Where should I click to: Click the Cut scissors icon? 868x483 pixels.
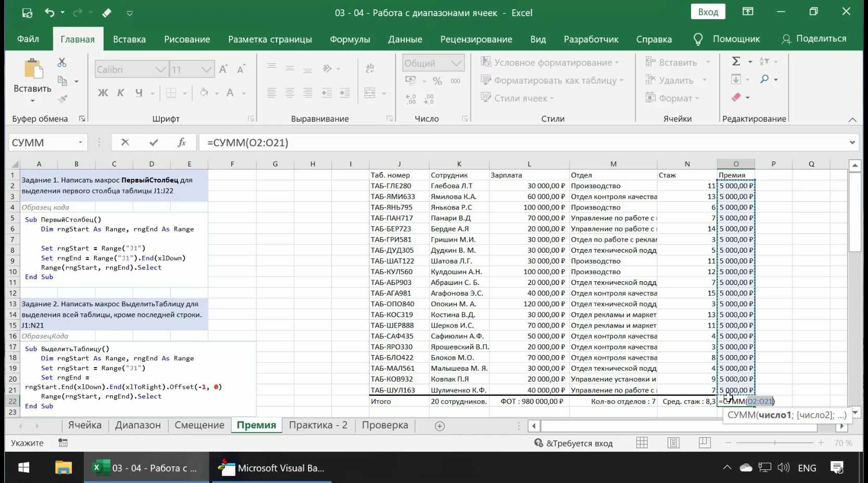(x=62, y=62)
